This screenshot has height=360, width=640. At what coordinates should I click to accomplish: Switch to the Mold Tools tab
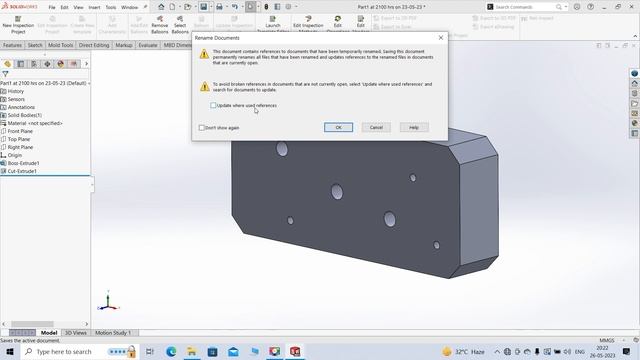60,45
